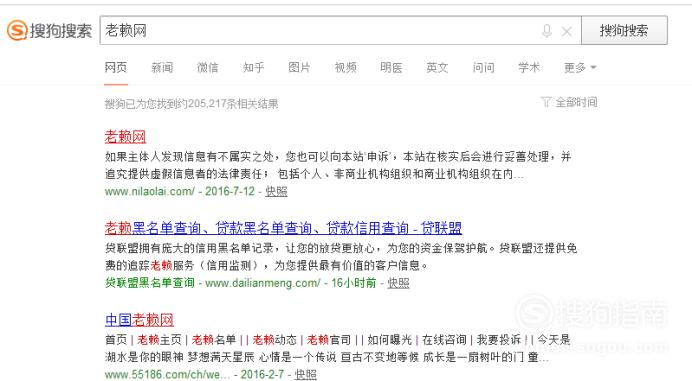Click the filter funnel icon
The height and width of the screenshot is (381, 692).
pyautogui.click(x=546, y=102)
